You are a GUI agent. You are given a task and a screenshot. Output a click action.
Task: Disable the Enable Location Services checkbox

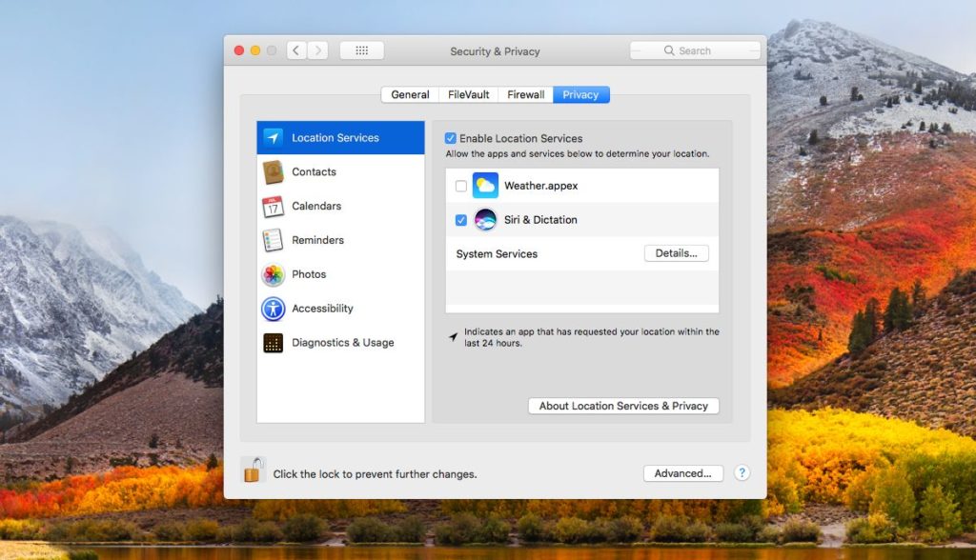449,137
